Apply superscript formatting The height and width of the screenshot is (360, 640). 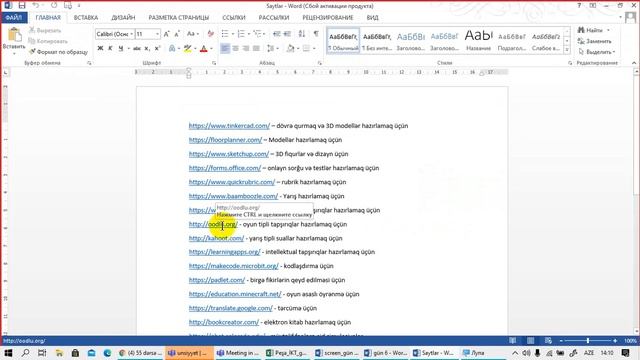[158, 49]
